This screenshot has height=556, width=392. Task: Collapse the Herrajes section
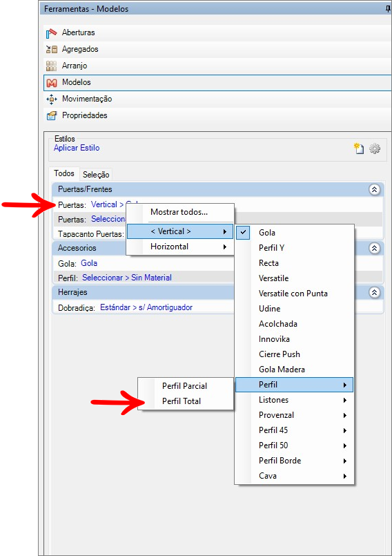374,293
